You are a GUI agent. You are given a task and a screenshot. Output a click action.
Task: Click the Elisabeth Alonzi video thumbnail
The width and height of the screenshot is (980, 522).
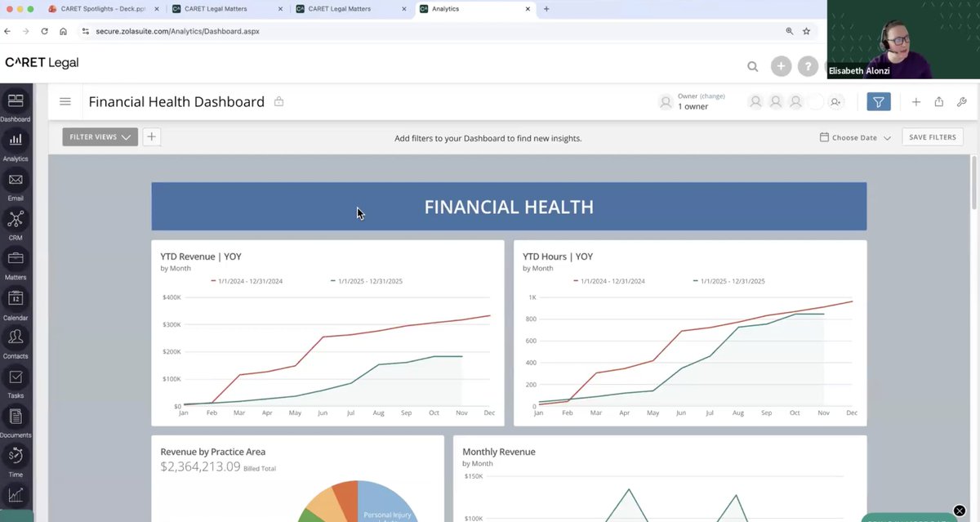(903, 39)
